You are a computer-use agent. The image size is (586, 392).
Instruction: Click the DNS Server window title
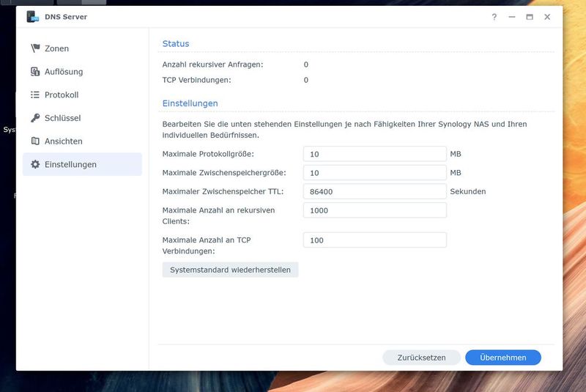click(x=66, y=17)
